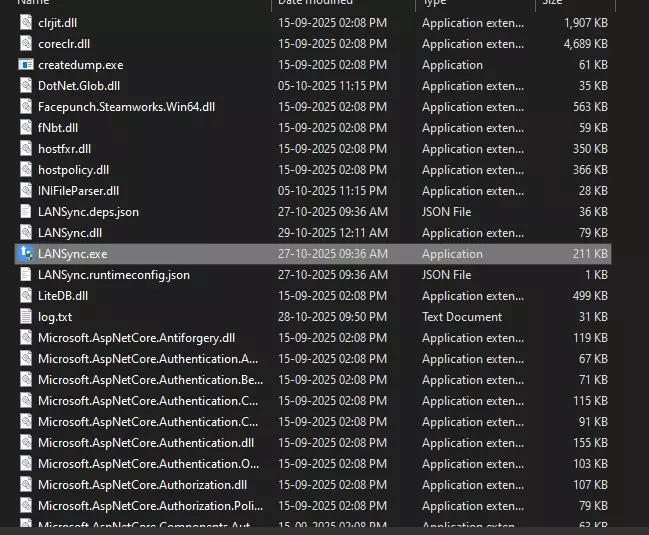Select the INIFileParser.dll file name
This screenshot has width=649, height=535.
[x=78, y=191]
